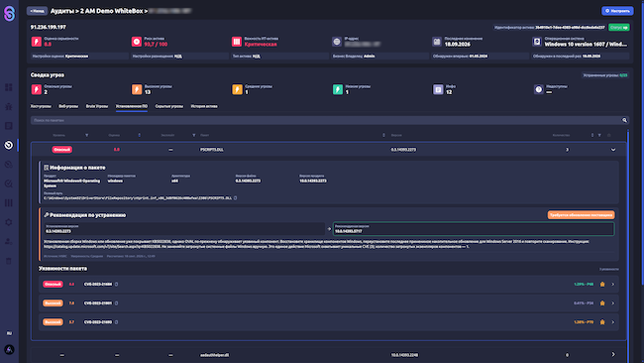Open the Brute Угрозы tab
Image resolution: width=644 pixels, height=363 pixels.
tap(97, 106)
